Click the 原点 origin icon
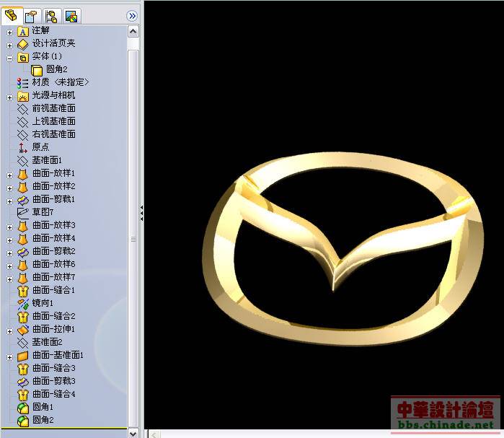The height and width of the screenshot is (438, 504). point(23,148)
